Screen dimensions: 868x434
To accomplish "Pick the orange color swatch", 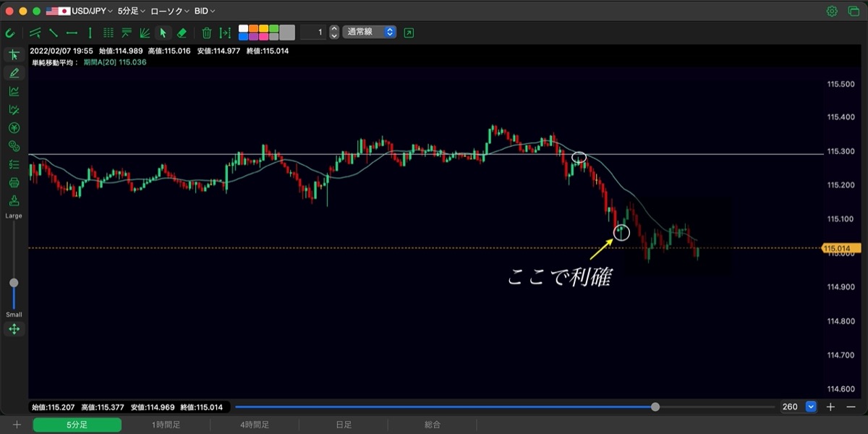I will 254,29.
